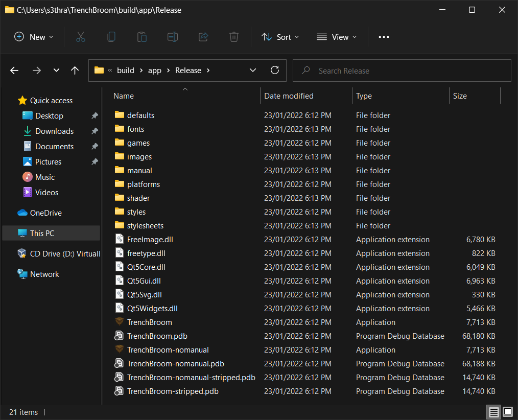The image size is (518, 420).
Task: Select the images folder name
Action: click(x=139, y=157)
